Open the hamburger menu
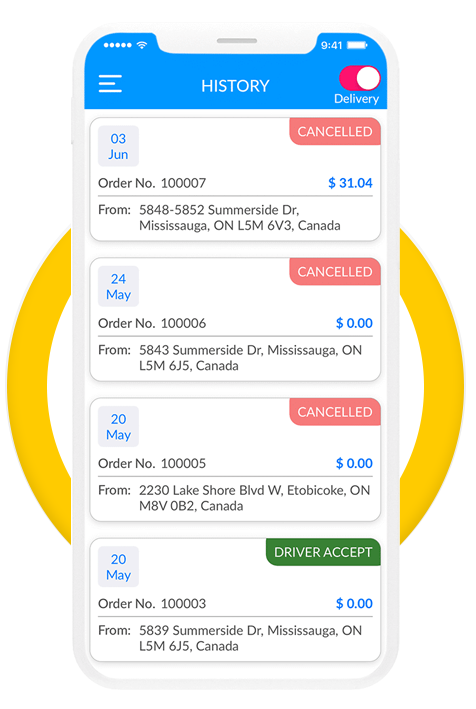 (x=110, y=84)
